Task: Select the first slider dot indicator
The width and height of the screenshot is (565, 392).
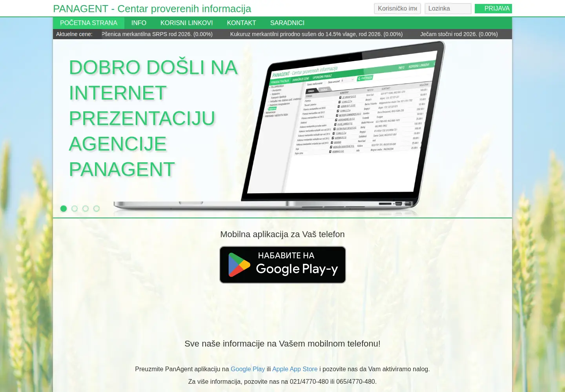Action: point(64,209)
